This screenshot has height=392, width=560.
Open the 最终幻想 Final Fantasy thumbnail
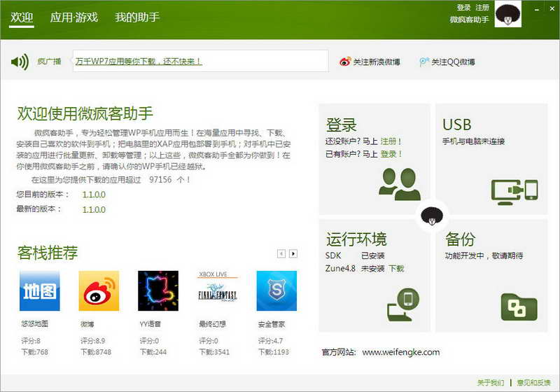pos(218,291)
